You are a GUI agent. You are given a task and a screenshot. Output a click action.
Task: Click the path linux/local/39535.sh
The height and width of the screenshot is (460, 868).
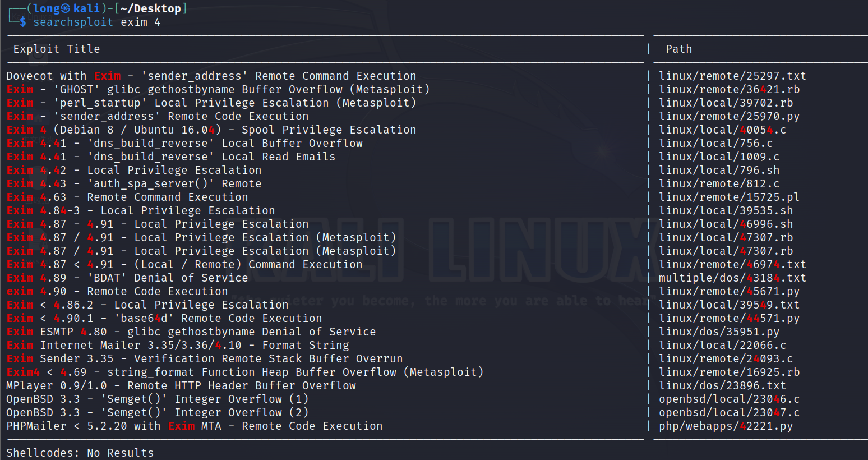(x=726, y=210)
